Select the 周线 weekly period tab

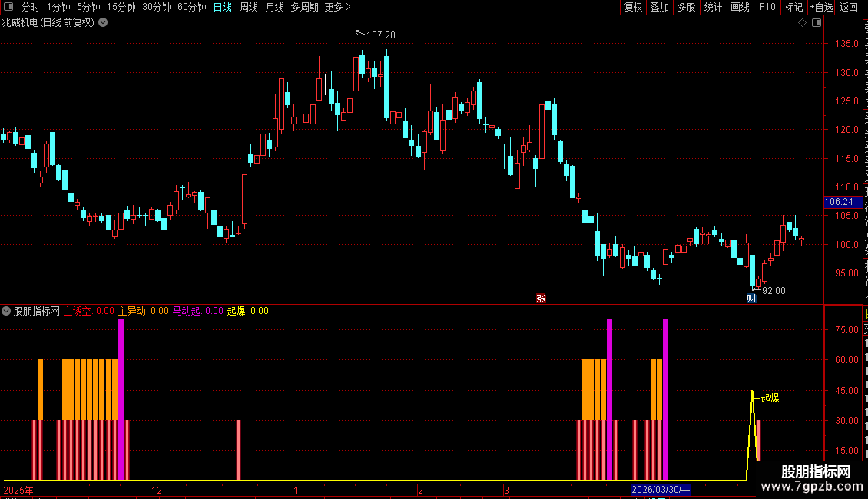click(x=249, y=7)
